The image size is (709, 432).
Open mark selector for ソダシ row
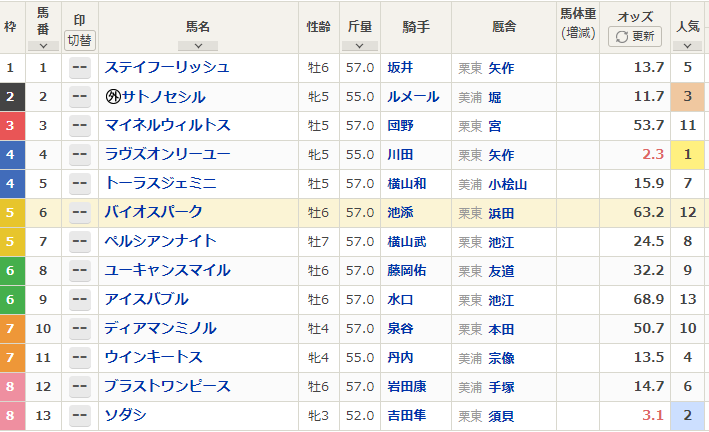pos(80,415)
